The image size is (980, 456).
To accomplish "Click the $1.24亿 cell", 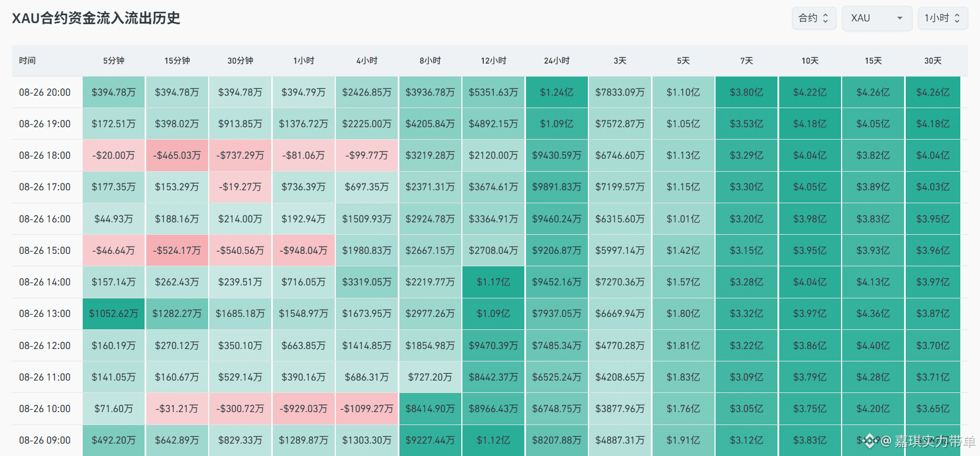I will point(557,92).
